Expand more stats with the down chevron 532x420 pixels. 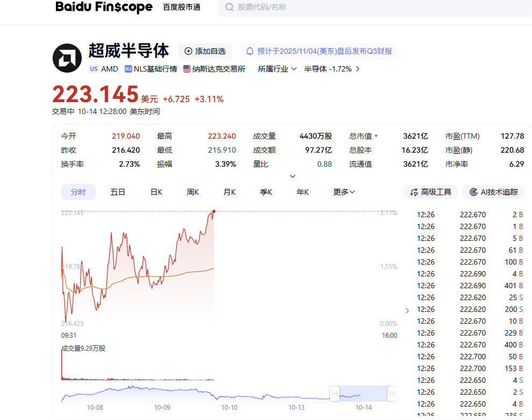click(x=292, y=176)
